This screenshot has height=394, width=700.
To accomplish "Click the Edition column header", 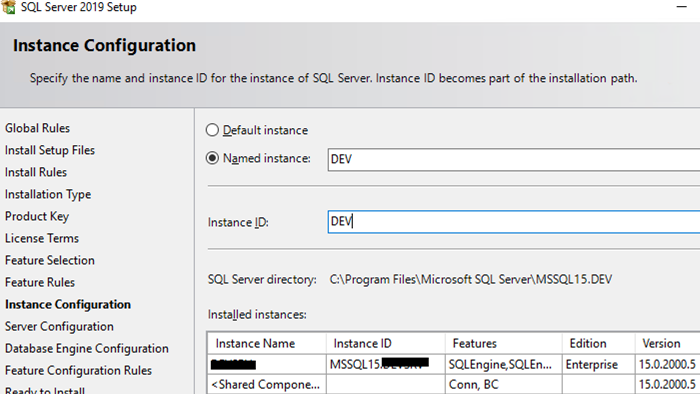I will (x=598, y=343).
